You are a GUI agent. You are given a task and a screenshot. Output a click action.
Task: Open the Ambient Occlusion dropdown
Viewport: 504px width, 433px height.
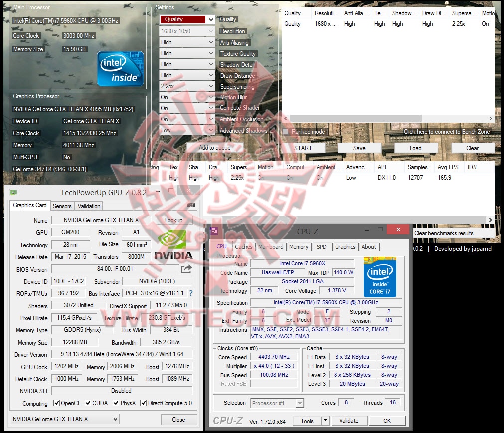(187, 119)
